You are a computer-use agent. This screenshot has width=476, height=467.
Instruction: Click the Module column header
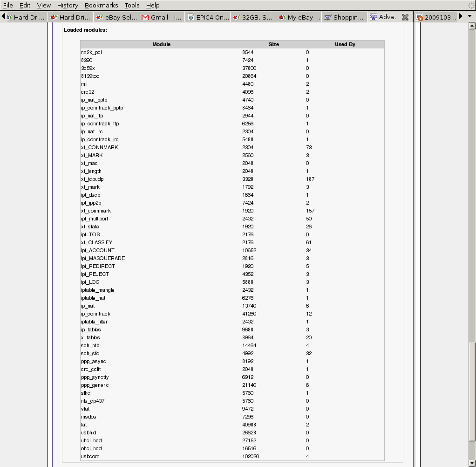tap(161, 44)
